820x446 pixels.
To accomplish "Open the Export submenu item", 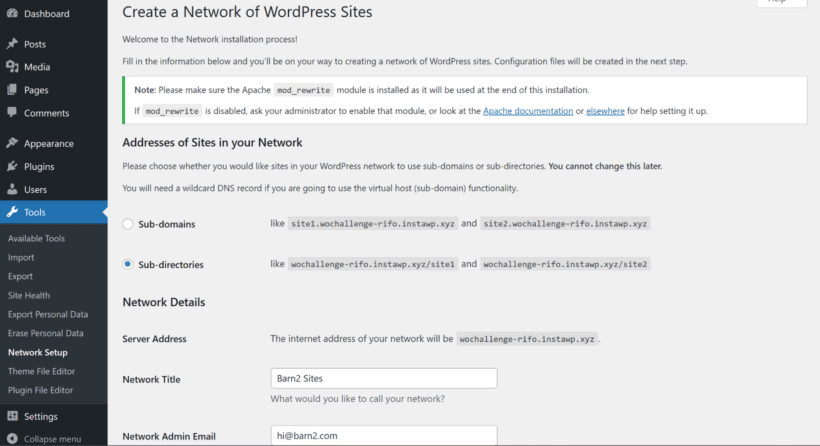I will point(20,276).
